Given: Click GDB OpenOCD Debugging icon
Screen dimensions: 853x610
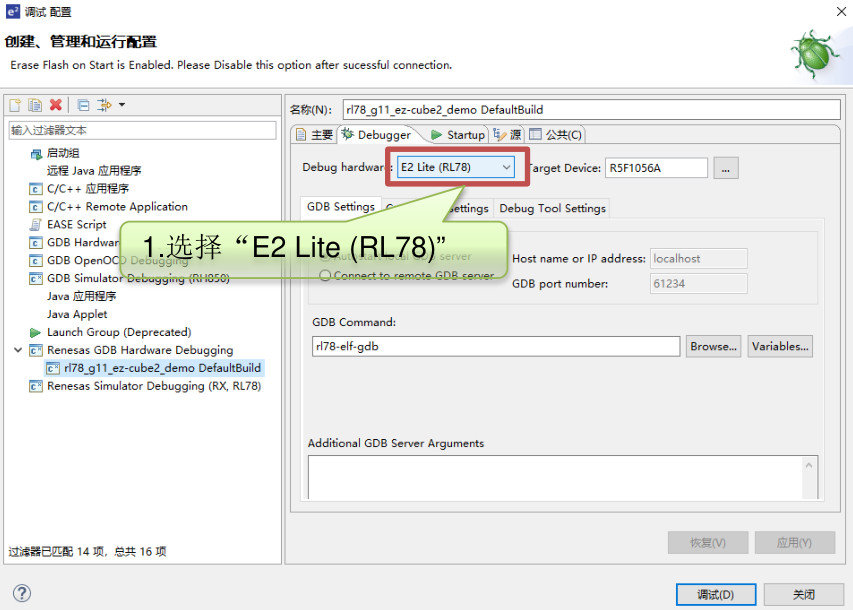Looking at the screenshot, I should pos(35,261).
